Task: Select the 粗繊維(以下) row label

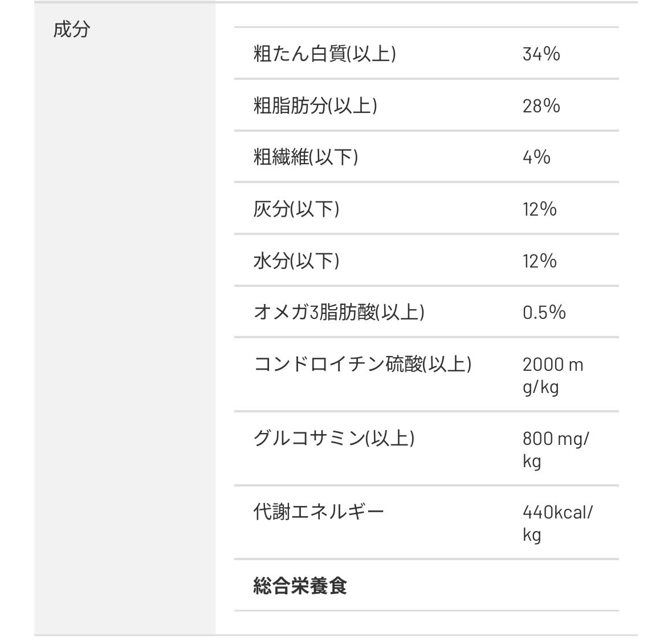Action: (x=306, y=157)
